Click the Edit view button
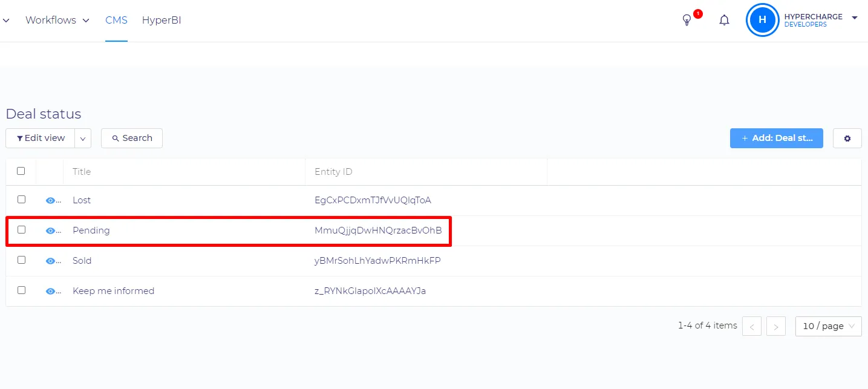The height and width of the screenshot is (389, 868). [x=41, y=138]
